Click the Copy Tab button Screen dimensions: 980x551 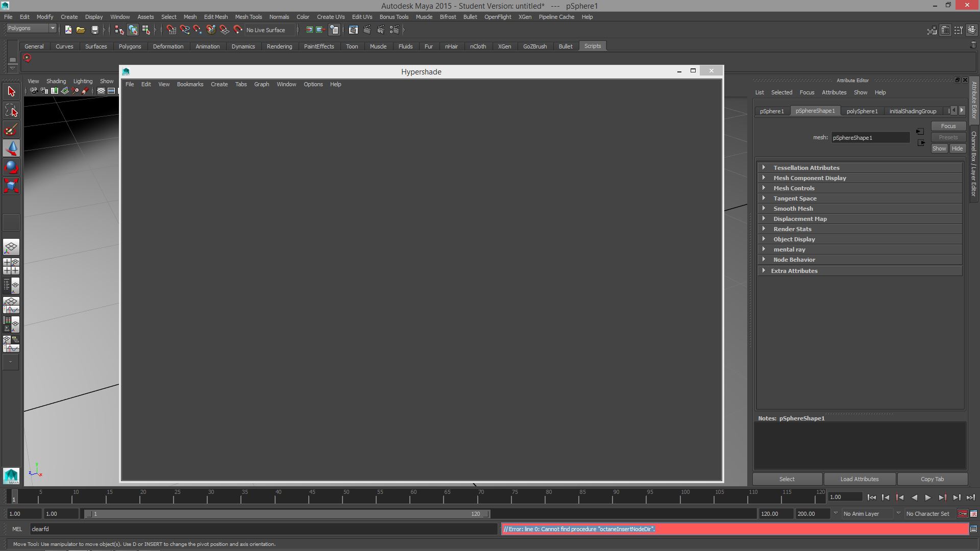pos(932,479)
